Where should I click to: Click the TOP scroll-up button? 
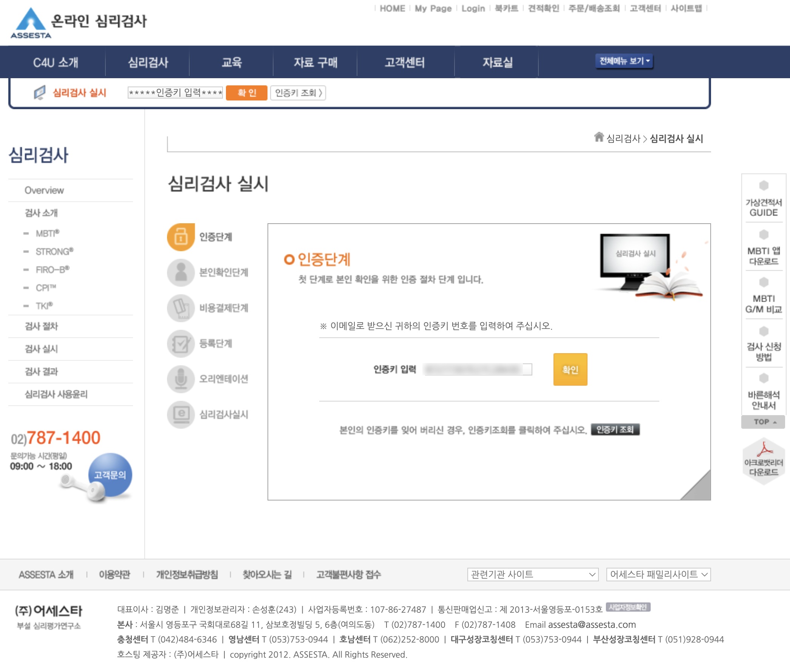763,422
